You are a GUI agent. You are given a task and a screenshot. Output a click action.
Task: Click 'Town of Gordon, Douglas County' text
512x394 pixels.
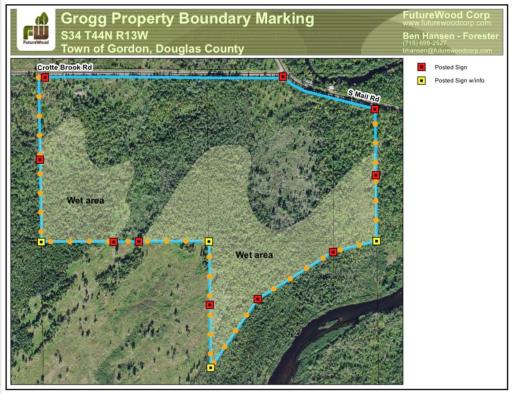[x=153, y=49]
